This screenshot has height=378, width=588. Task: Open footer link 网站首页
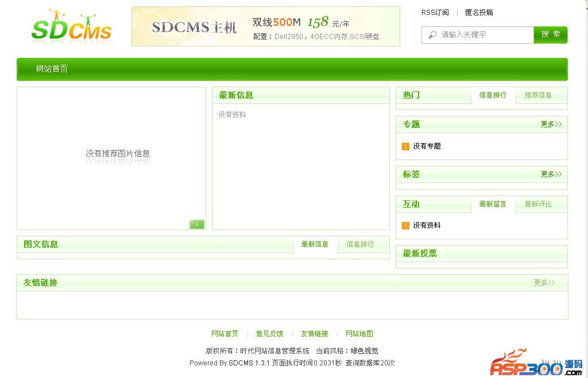(225, 334)
